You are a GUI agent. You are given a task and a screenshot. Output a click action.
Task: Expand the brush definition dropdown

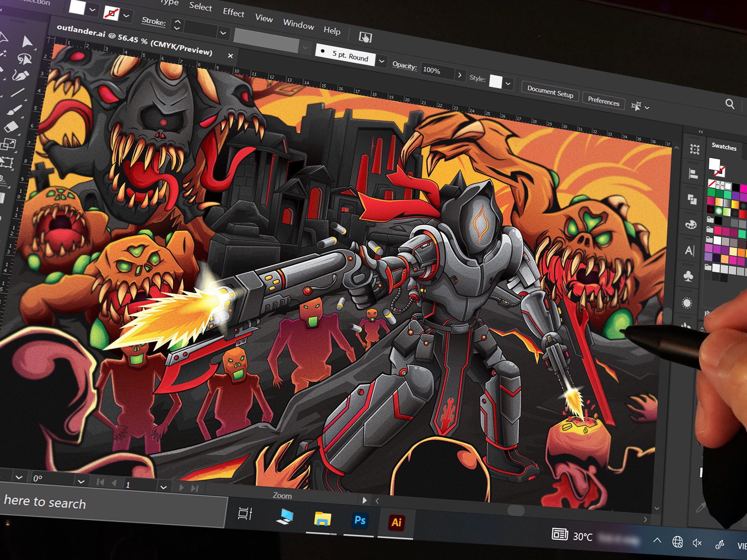[382, 61]
